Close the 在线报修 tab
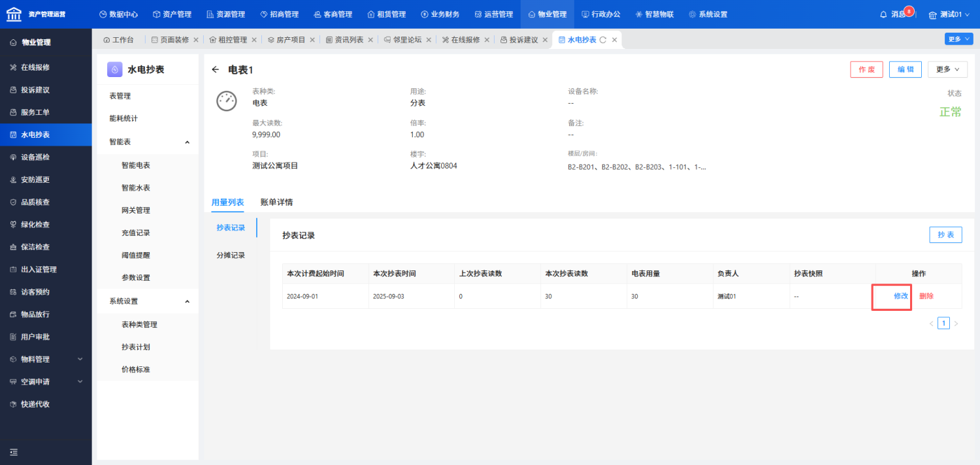Screen dimensions: 980x465 tap(487, 40)
